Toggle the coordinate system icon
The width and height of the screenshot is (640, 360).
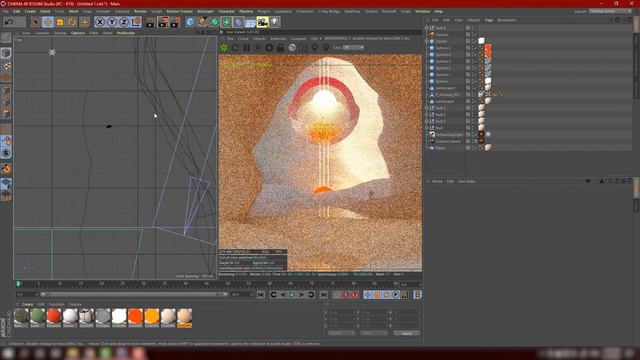tap(136, 22)
